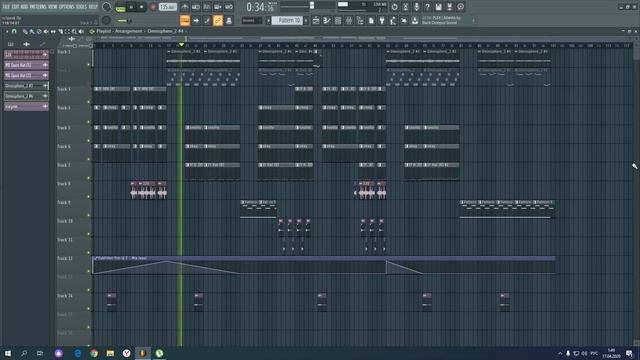640x360 pixels.
Task: Click the red record button
Action: 153,7
